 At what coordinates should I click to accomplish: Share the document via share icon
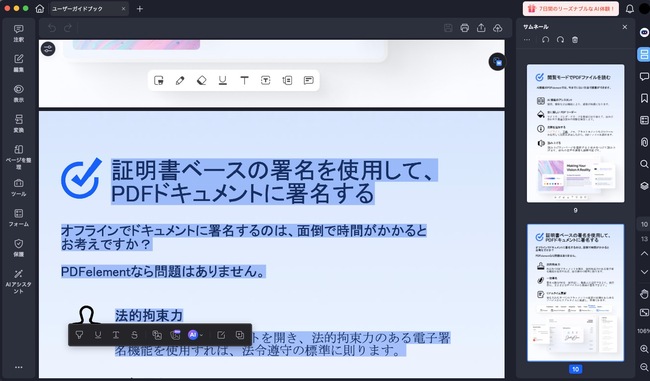point(481,28)
